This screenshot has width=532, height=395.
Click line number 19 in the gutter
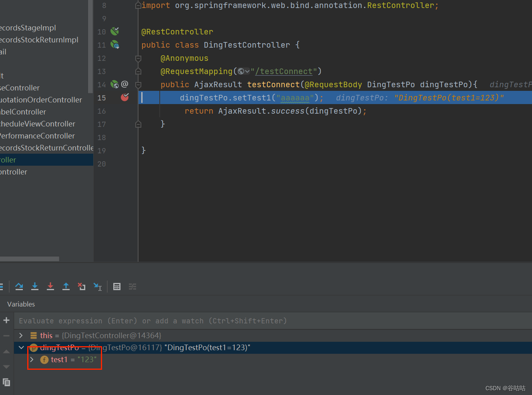click(x=102, y=150)
